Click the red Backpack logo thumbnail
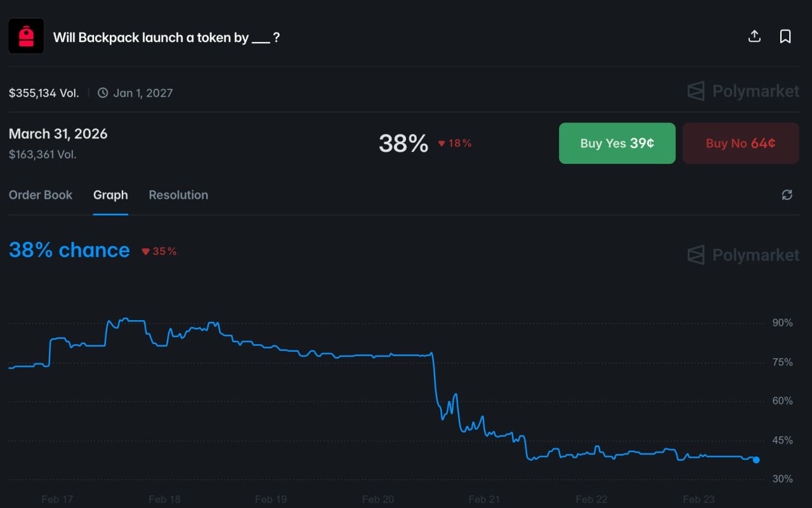This screenshot has height=508, width=812. click(26, 36)
